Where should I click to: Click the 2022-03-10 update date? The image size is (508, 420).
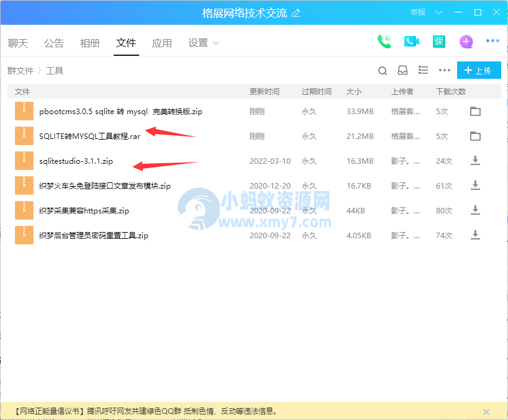[270, 161]
